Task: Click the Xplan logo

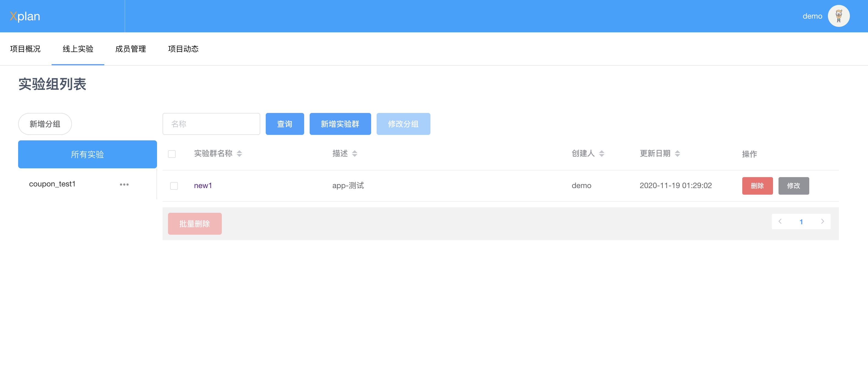Action: (x=25, y=16)
